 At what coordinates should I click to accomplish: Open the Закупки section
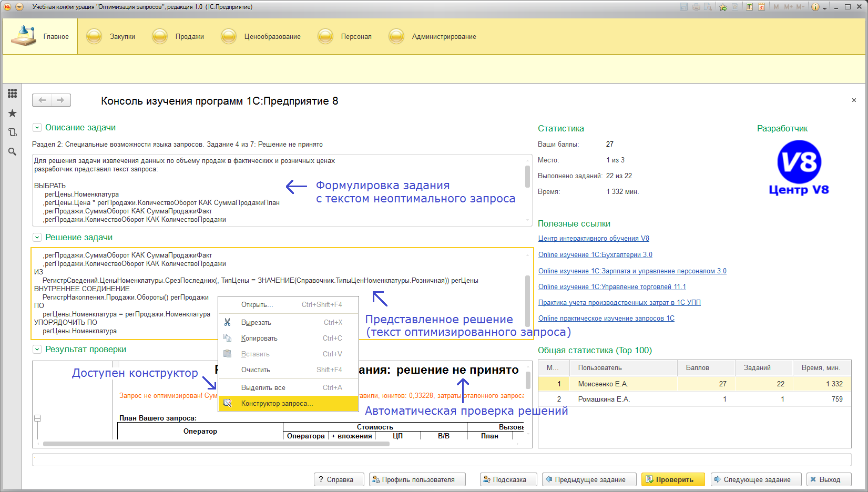(111, 36)
